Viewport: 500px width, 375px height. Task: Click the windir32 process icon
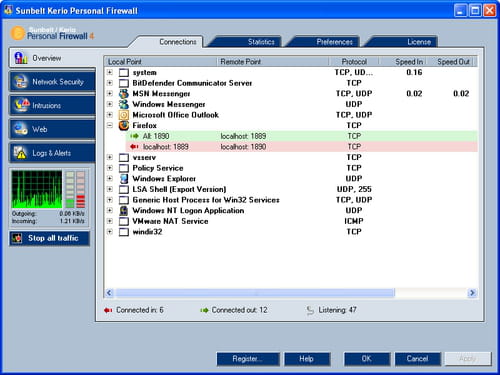[x=124, y=232]
